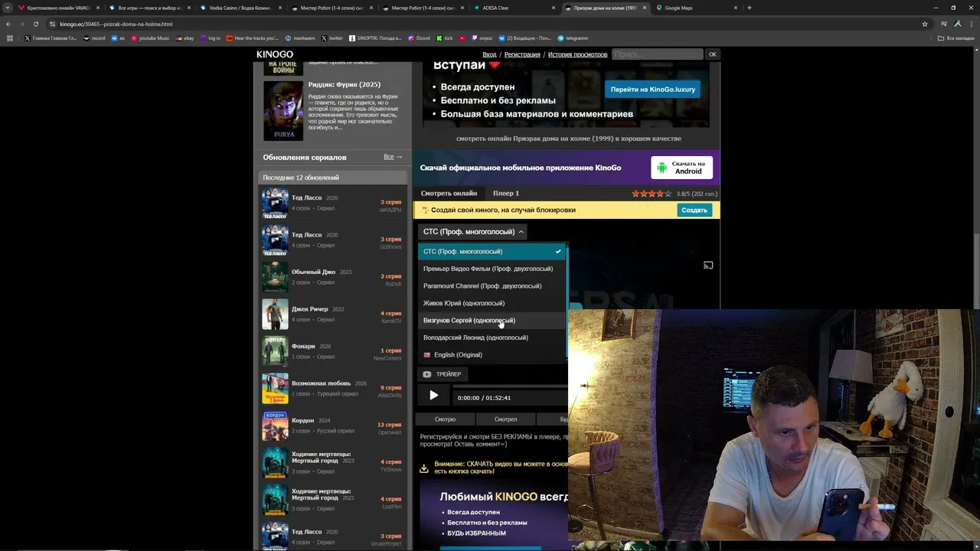
Task: Open Фонари series update
Action: point(333,350)
